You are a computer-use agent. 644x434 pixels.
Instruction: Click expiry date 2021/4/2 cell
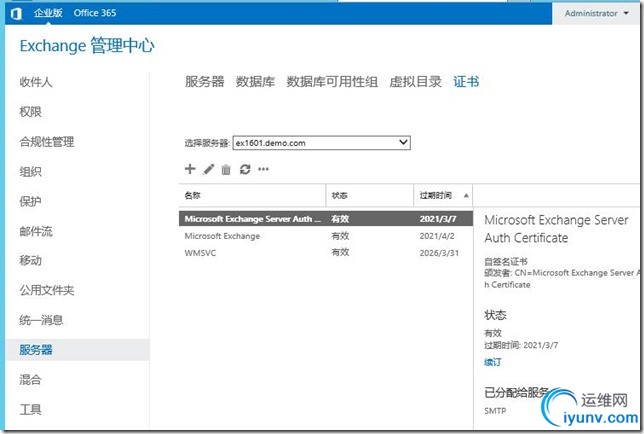437,236
